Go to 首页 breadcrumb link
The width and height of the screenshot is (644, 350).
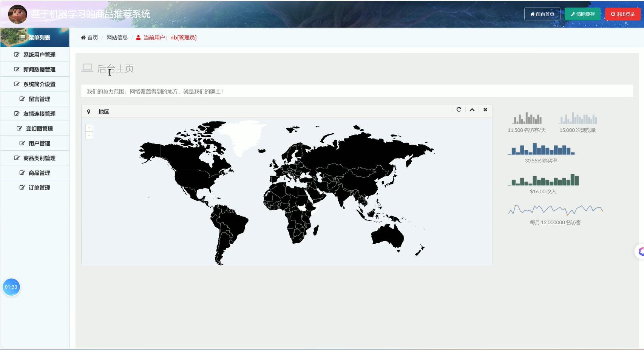(x=90, y=37)
